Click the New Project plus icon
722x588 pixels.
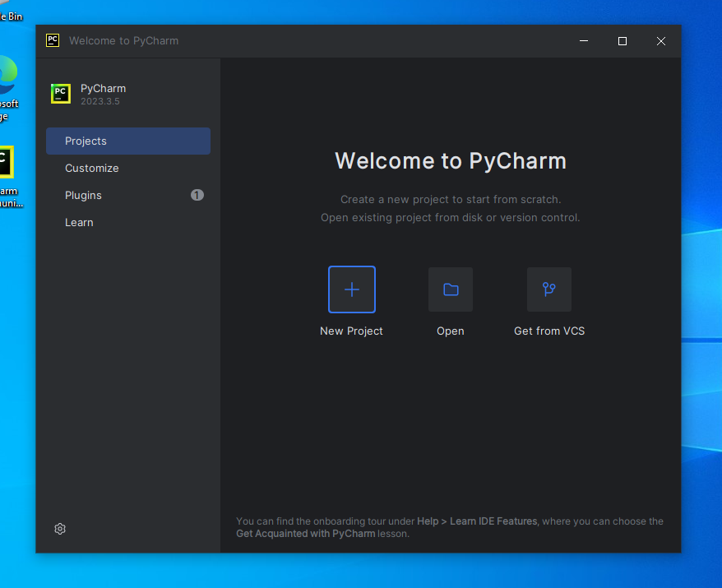click(x=351, y=289)
